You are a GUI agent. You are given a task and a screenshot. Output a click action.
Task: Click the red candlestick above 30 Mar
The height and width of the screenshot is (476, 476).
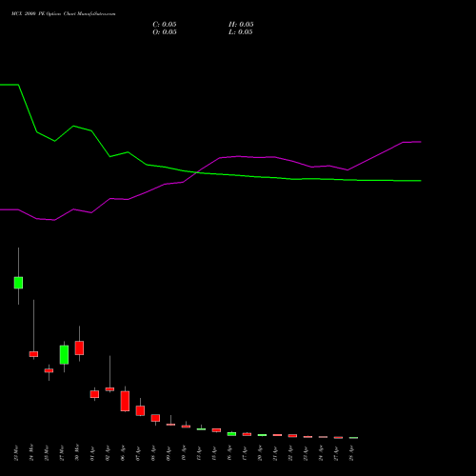tap(79, 347)
